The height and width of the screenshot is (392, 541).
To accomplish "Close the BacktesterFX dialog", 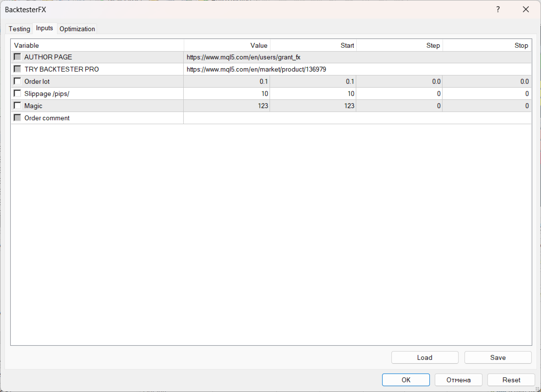I will coord(526,10).
